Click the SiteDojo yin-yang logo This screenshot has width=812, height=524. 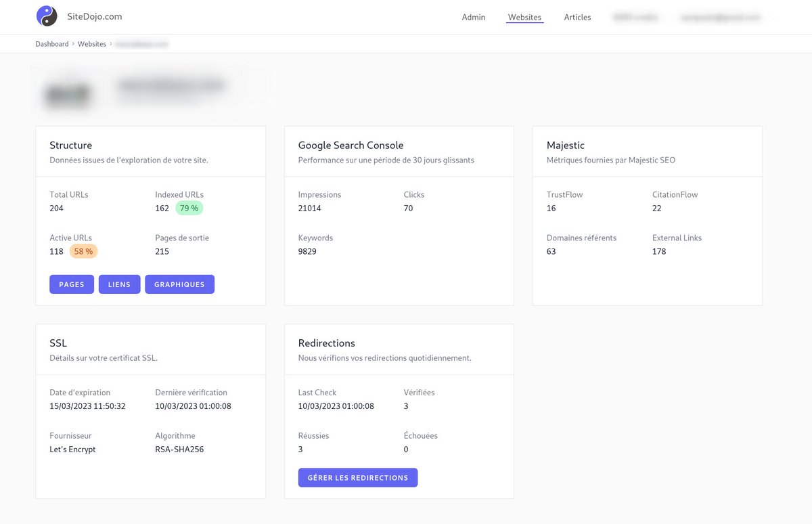click(46, 16)
